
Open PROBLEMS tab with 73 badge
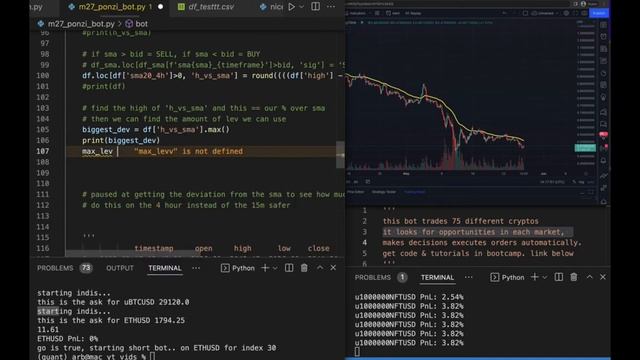coord(64,268)
